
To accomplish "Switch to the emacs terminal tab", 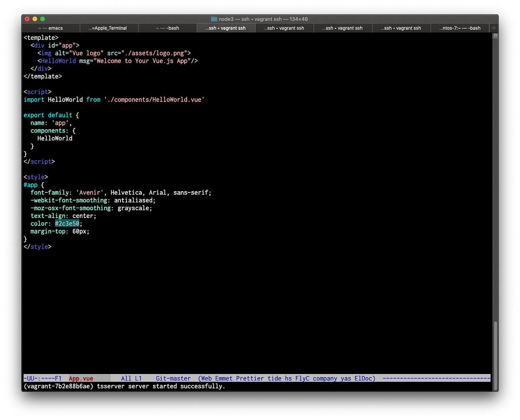I will pos(51,28).
